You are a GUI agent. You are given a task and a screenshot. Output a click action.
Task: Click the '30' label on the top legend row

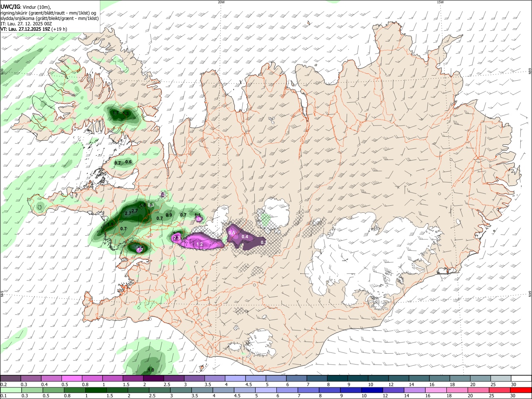[513, 384]
